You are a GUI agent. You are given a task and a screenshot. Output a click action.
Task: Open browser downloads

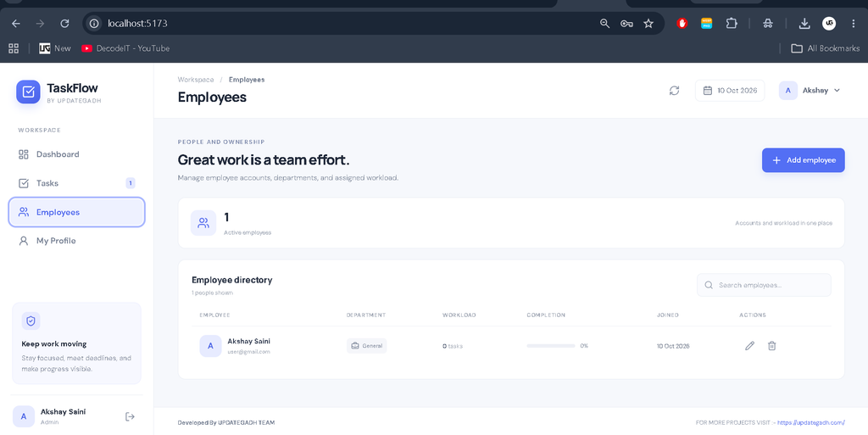point(804,23)
